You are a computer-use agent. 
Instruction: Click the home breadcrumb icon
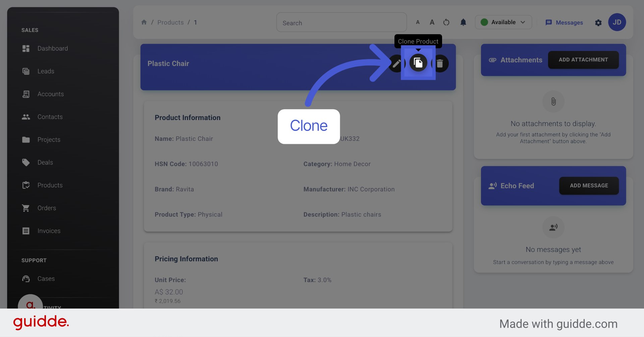(x=144, y=22)
